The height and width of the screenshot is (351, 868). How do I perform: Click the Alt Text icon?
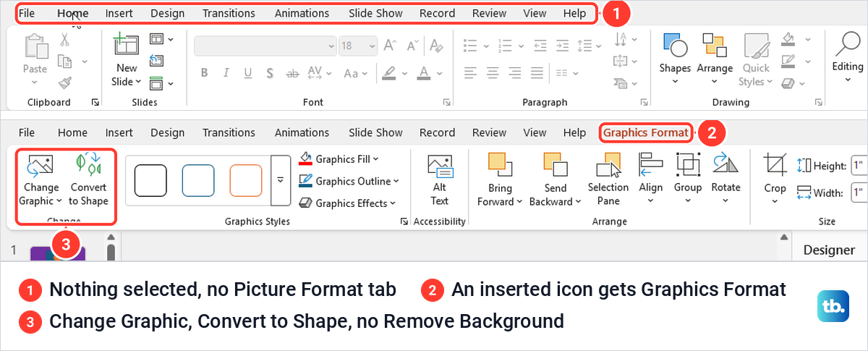pyautogui.click(x=440, y=167)
